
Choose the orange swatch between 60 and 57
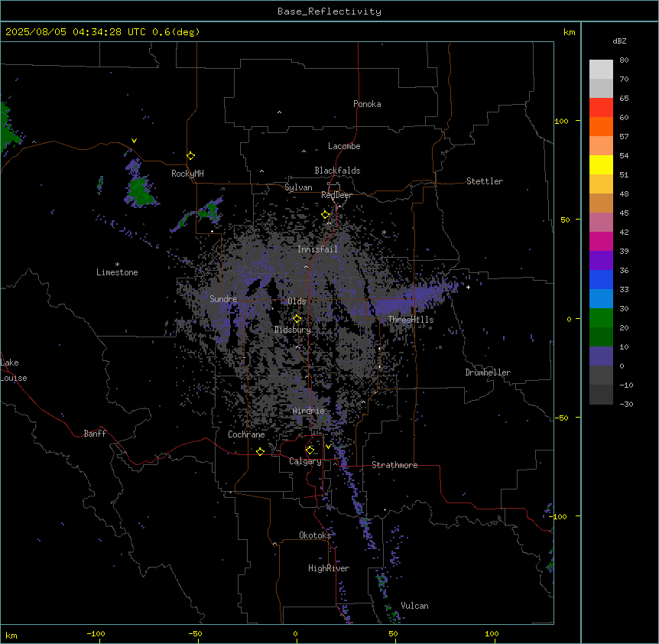tap(601, 126)
